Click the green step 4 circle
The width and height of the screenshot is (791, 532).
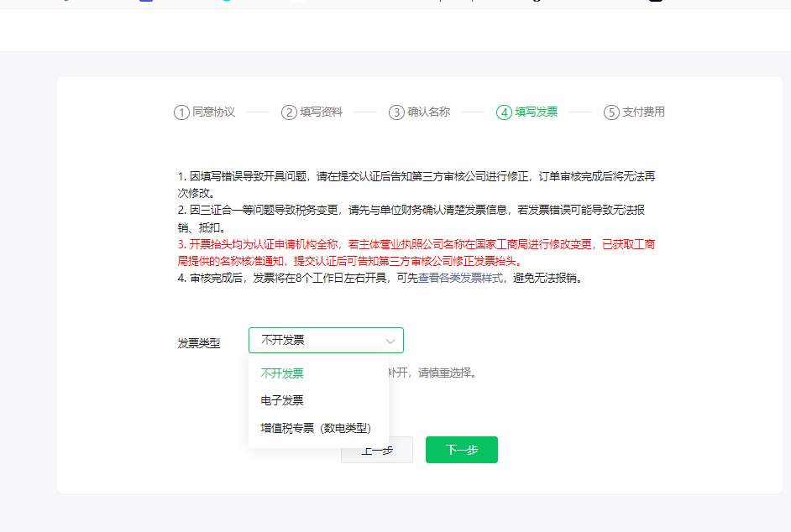pos(504,112)
